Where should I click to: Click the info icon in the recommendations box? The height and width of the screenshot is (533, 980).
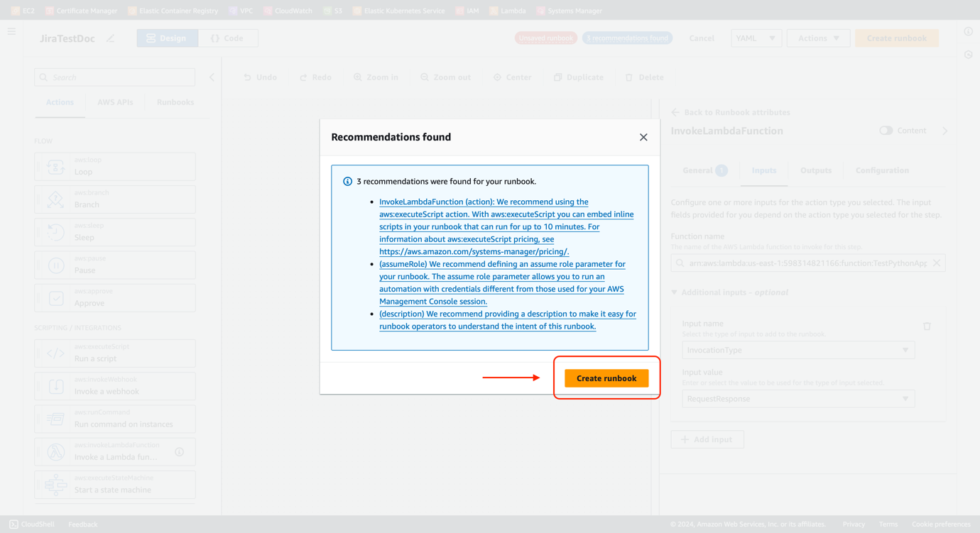[347, 182]
